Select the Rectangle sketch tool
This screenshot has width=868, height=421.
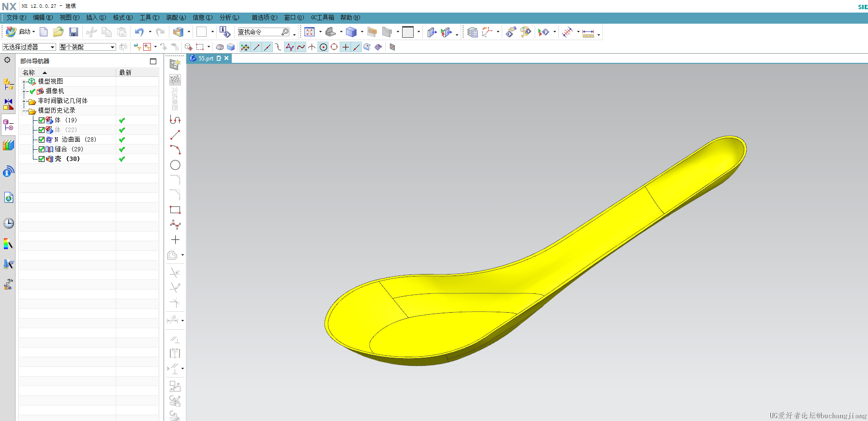[x=175, y=210]
